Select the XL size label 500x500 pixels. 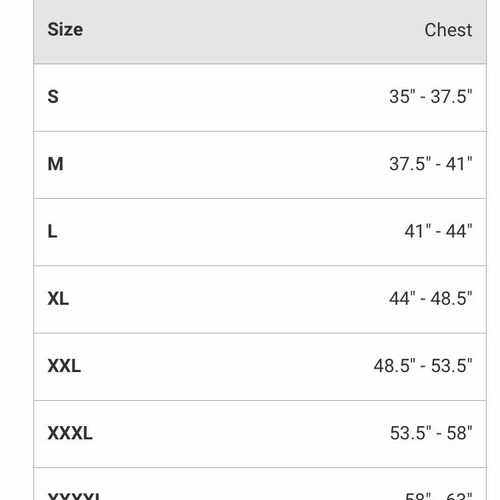58,299
